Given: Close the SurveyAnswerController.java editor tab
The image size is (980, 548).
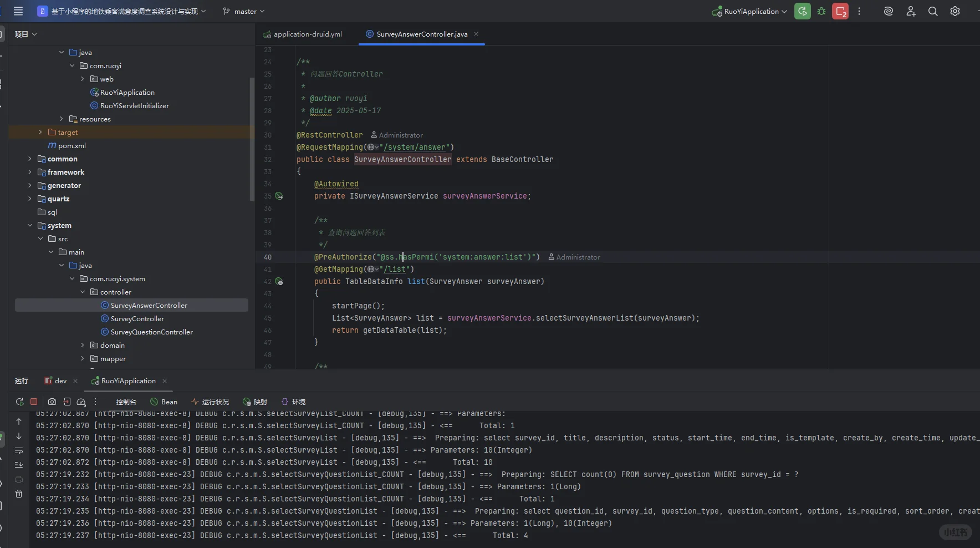Looking at the screenshot, I should click(x=476, y=34).
